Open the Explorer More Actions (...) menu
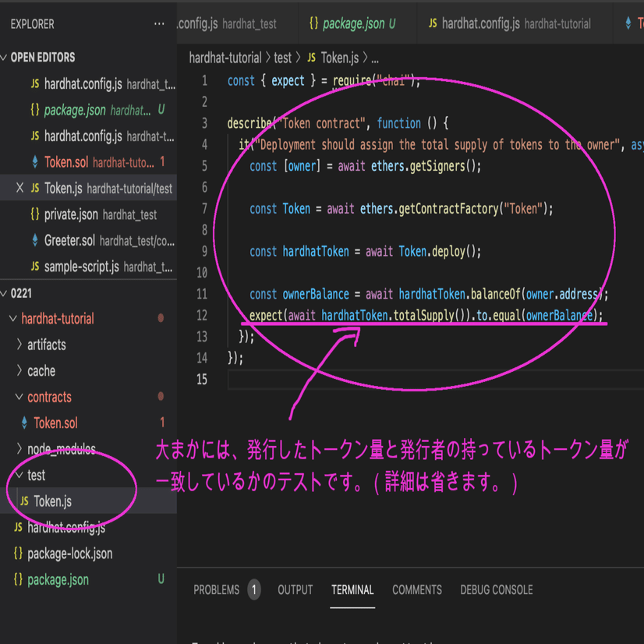This screenshot has height=644, width=644. (161, 24)
